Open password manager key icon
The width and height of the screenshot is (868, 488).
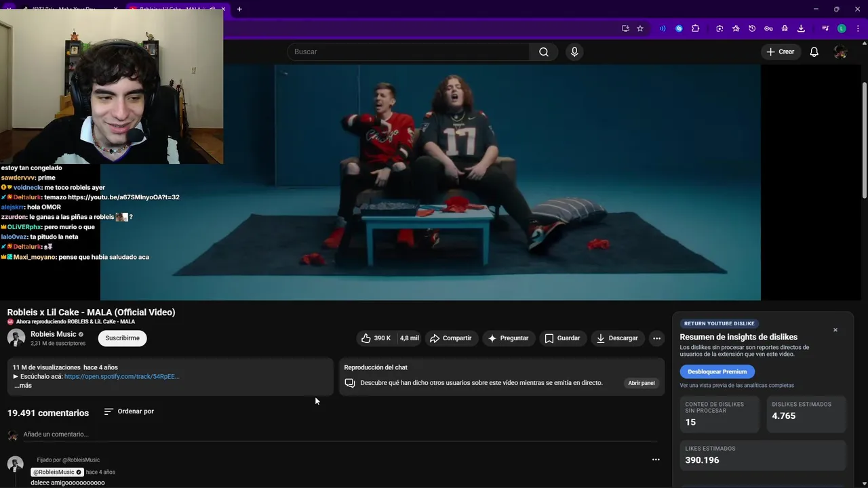[768, 28]
